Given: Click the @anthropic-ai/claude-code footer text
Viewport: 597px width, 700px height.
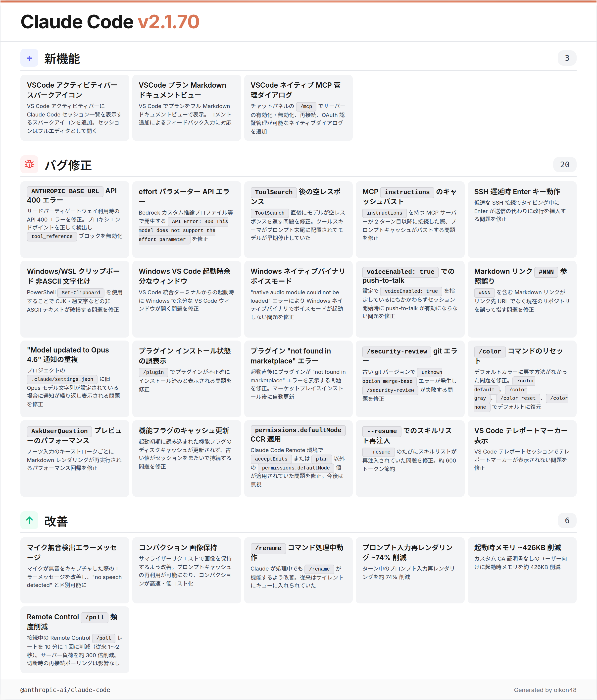Looking at the screenshot, I should [x=65, y=690].
